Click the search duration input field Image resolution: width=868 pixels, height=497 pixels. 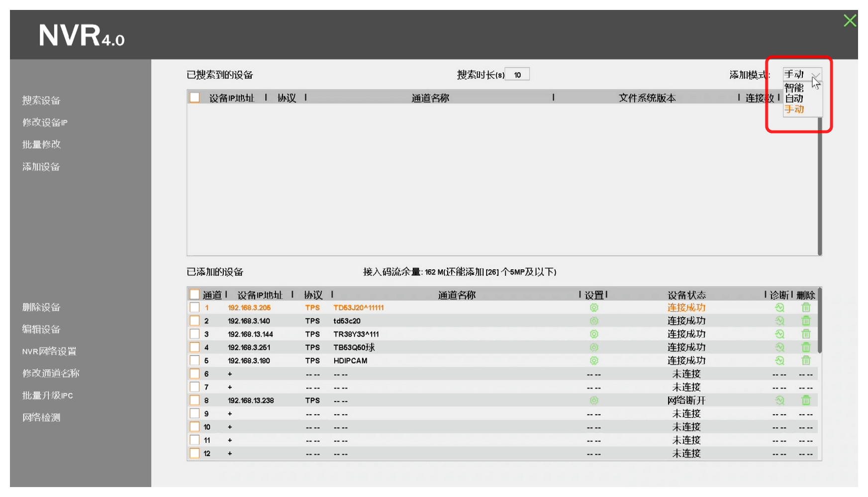517,75
